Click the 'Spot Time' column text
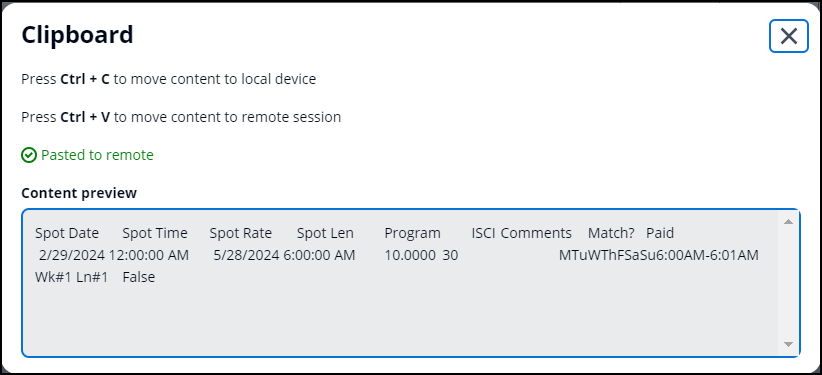The height and width of the screenshot is (375, 822). coord(155,233)
